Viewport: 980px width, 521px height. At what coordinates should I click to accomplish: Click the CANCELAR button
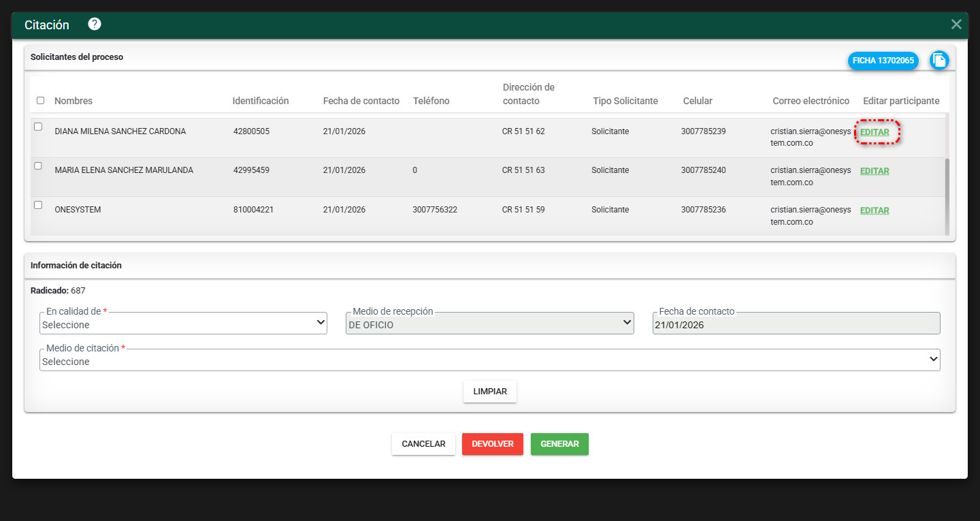[x=423, y=444]
